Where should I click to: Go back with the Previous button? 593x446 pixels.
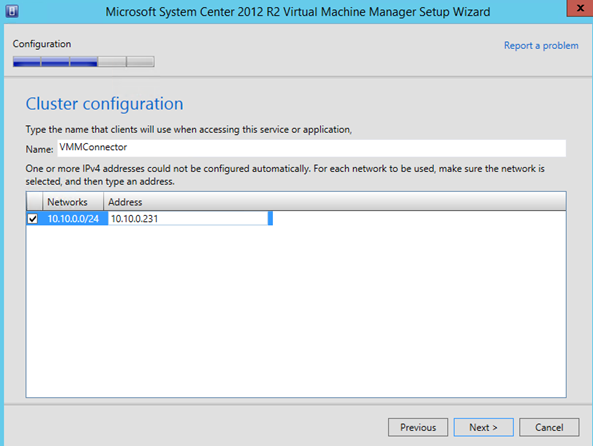pos(418,427)
